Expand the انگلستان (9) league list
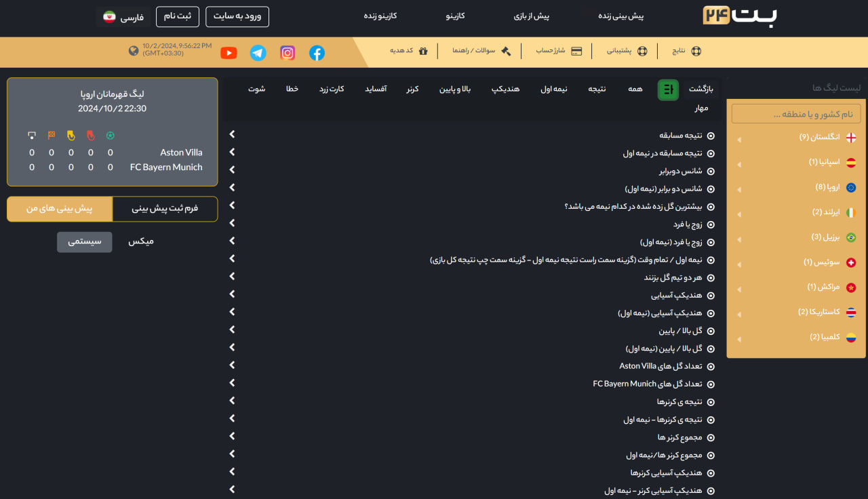 739,140
